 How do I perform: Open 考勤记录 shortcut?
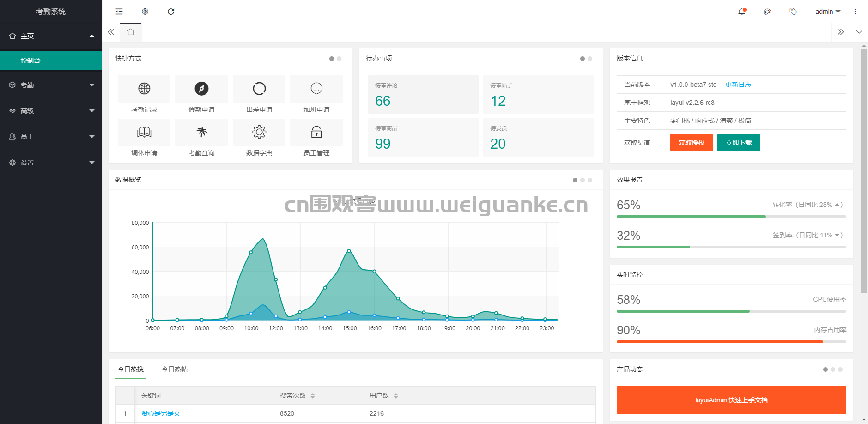tap(144, 95)
